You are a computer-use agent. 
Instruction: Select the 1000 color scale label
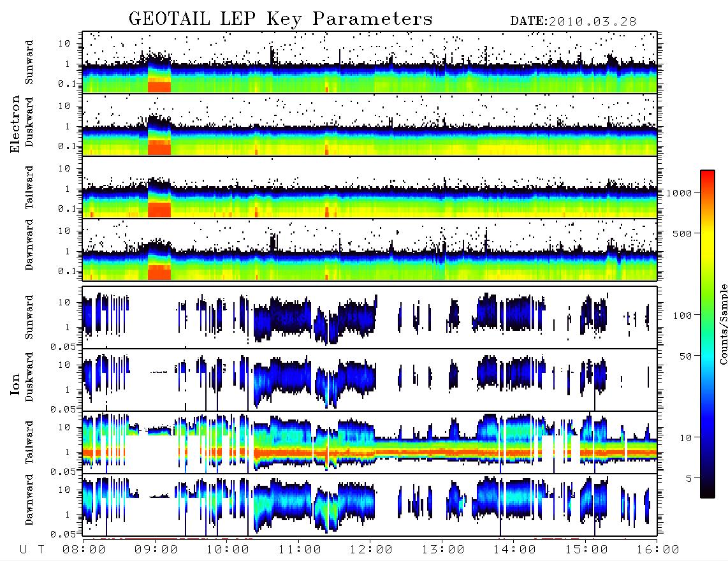(x=679, y=193)
